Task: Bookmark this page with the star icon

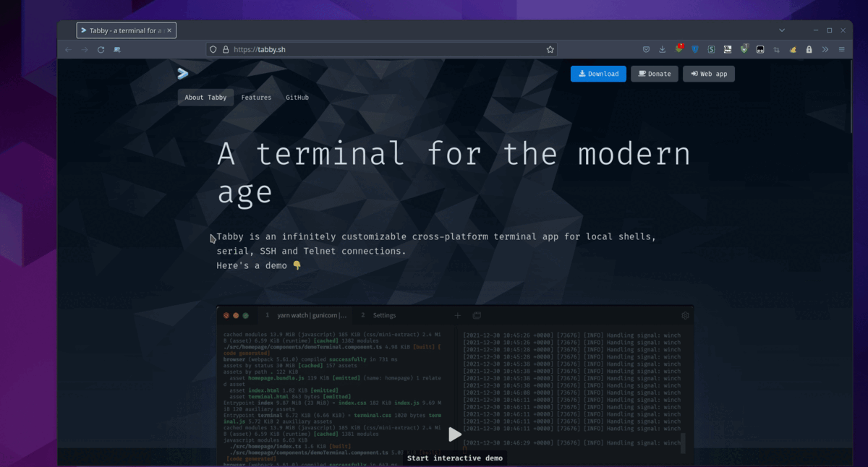Action: point(550,49)
